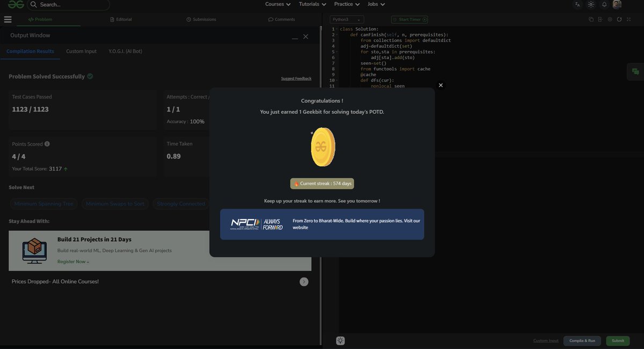Open Minimum Spanning Tree suggested problem
Screen dimensions: 644x349
44,204
